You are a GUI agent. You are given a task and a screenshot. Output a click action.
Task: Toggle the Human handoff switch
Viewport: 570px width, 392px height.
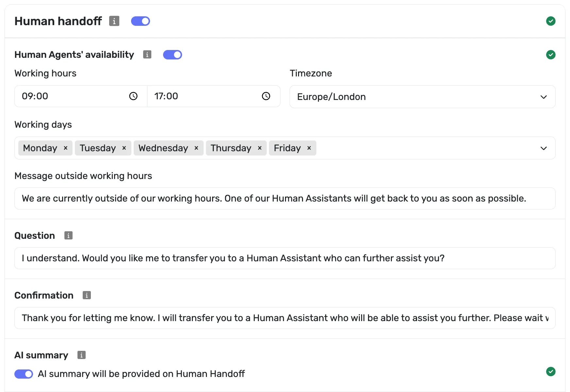[x=141, y=21]
